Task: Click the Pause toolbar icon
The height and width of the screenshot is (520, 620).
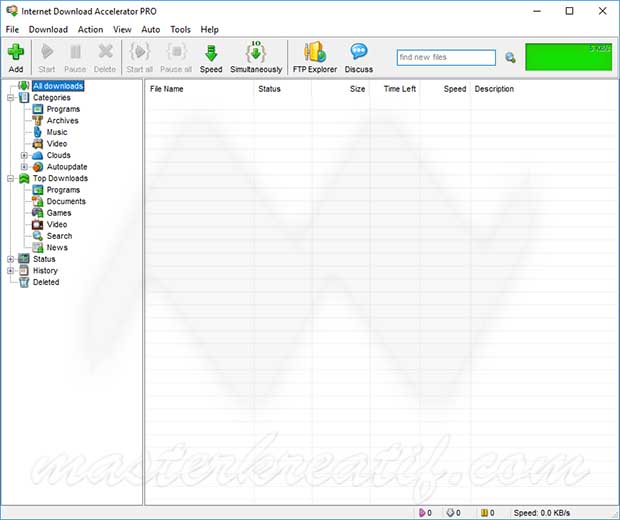Action: click(75, 52)
